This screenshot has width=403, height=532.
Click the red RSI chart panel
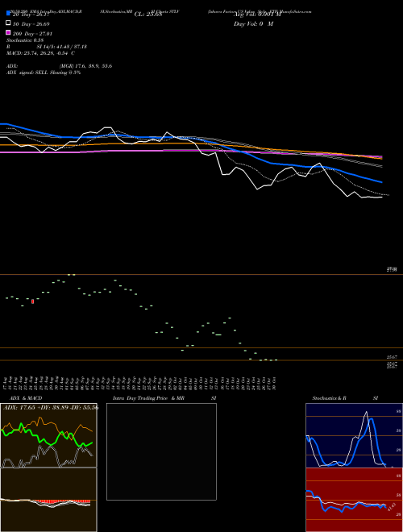[x=354, y=500]
